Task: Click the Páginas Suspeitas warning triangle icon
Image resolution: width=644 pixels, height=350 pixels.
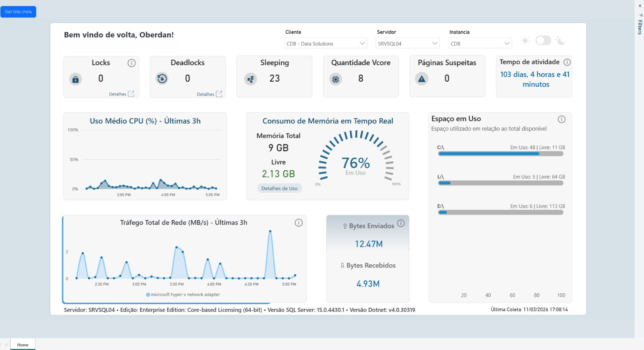Action: 421,79
